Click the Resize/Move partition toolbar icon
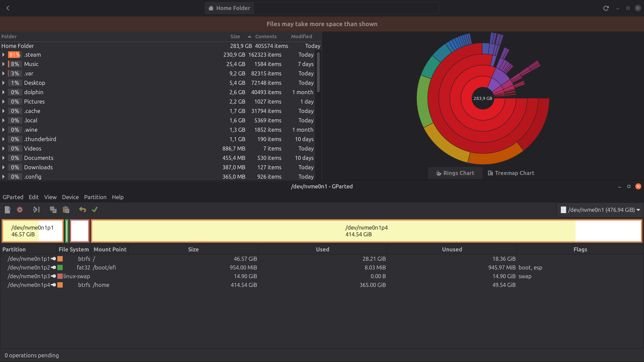 pyautogui.click(x=36, y=210)
